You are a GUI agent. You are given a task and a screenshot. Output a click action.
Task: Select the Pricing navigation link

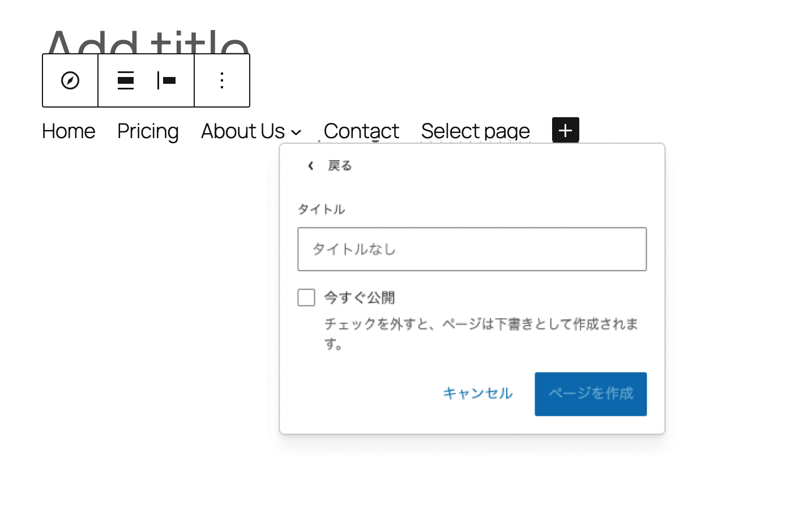[147, 131]
